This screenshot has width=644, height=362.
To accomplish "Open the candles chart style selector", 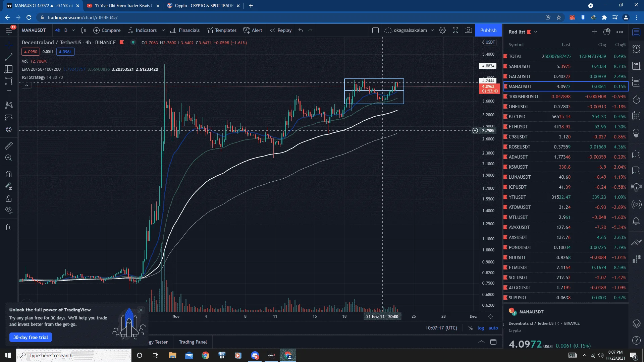I will (84, 30).
